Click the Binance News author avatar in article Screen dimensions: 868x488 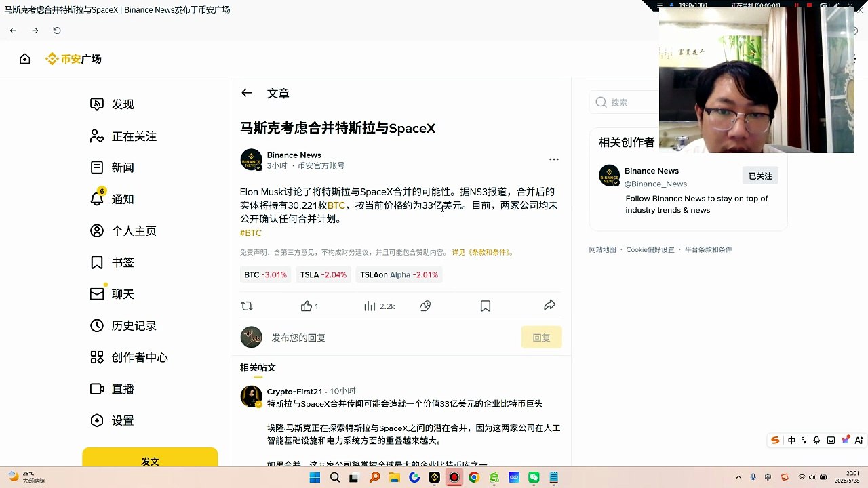coord(252,160)
